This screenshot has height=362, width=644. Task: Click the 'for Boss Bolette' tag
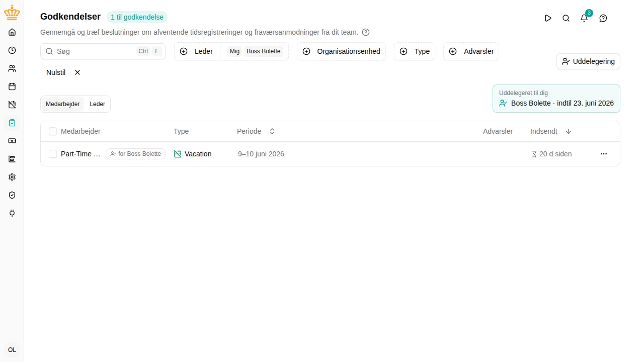point(135,154)
